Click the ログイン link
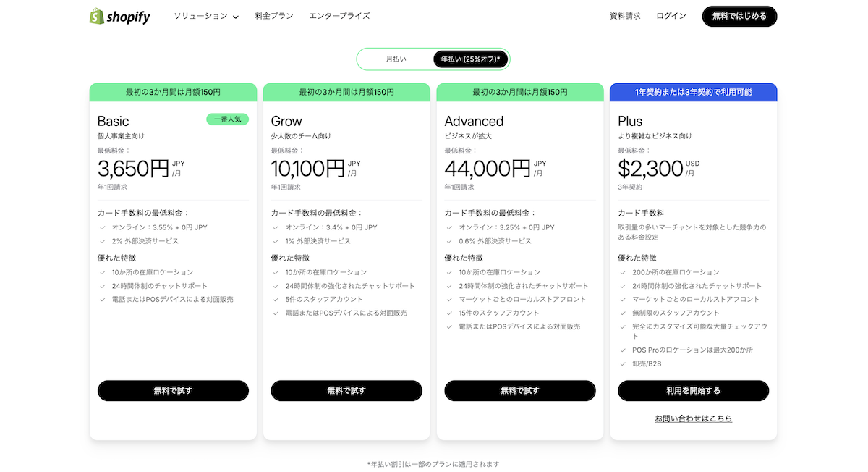The image size is (868, 472). (x=671, y=16)
